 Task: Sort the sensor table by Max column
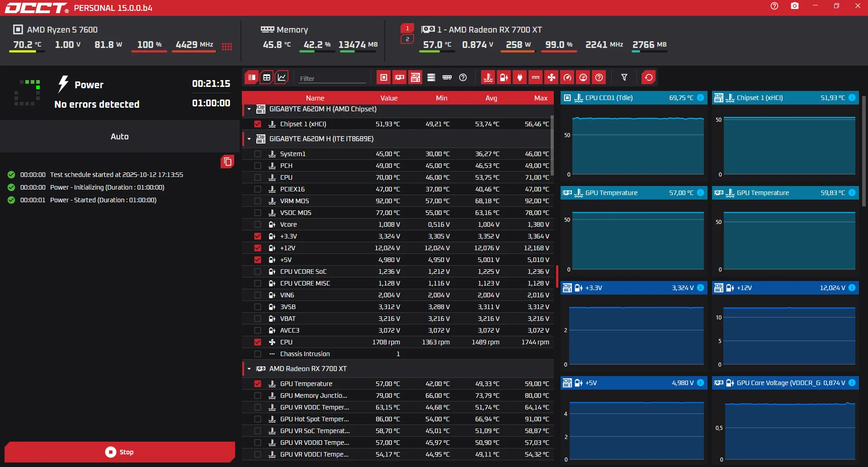click(x=541, y=98)
